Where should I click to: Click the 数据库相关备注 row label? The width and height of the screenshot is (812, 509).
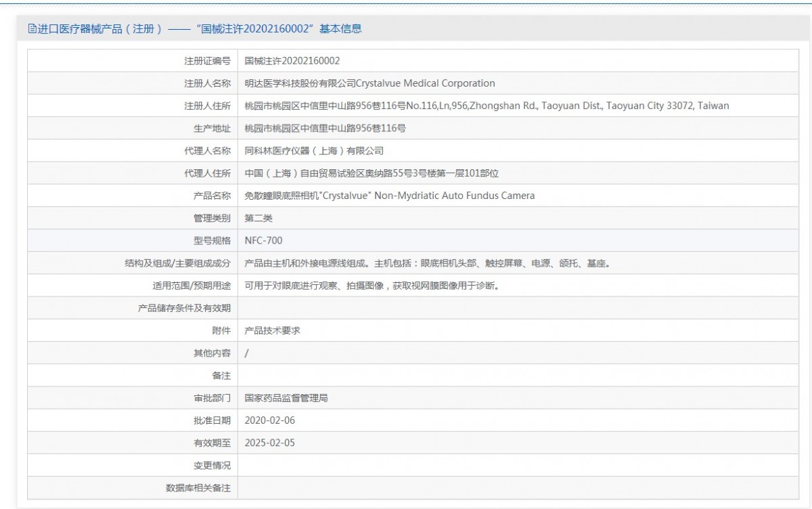pos(198,487)
